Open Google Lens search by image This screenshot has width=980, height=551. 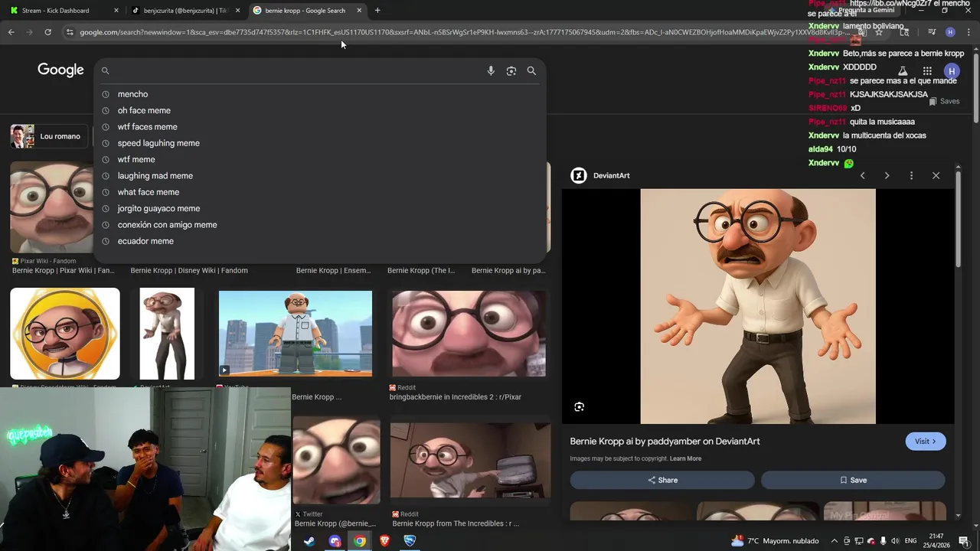tap(511, 70)
